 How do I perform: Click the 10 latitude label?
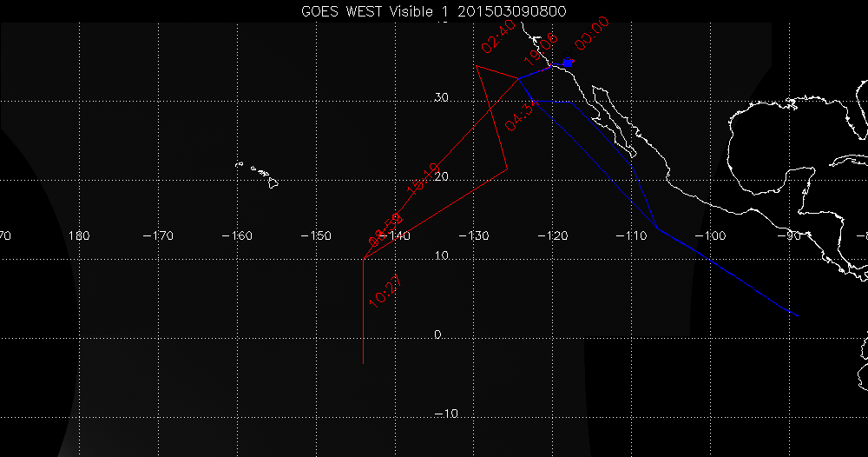(x=441, y=256)
